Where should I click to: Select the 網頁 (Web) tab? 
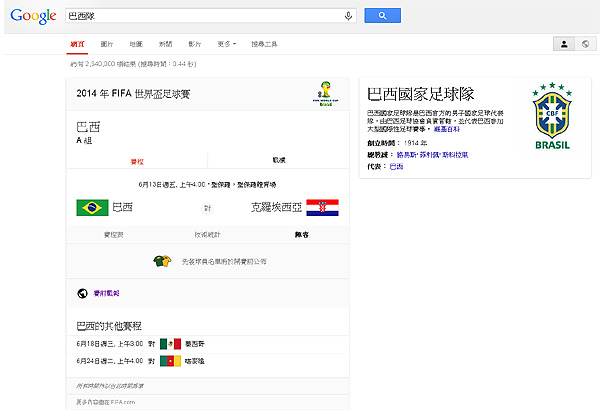point(77,44)
